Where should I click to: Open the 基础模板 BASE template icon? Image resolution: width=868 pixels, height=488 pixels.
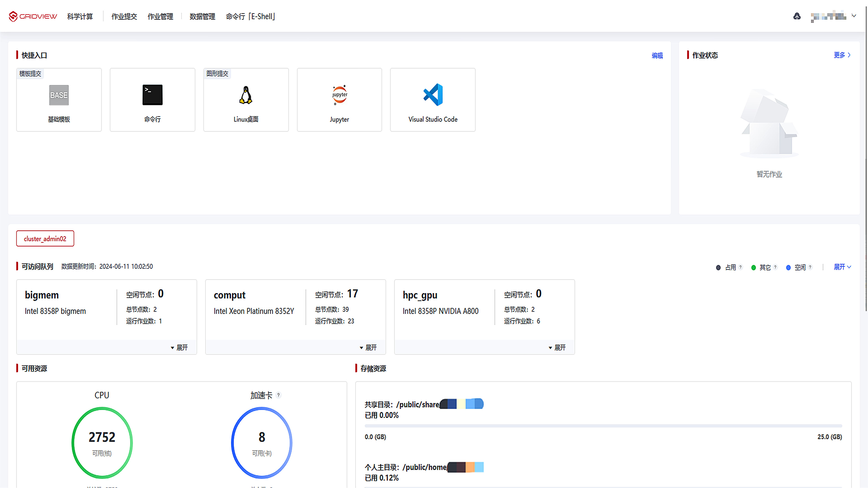59,95
